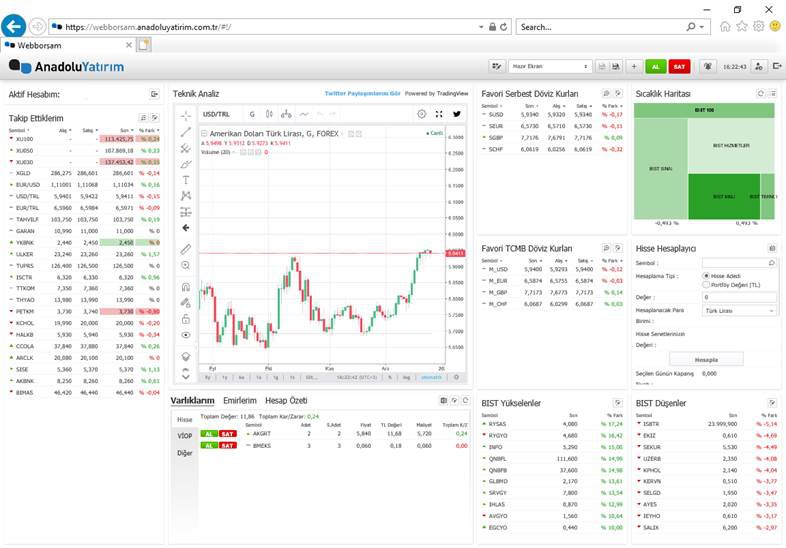Open the chart in fullscreen mode

pos(439,114)
